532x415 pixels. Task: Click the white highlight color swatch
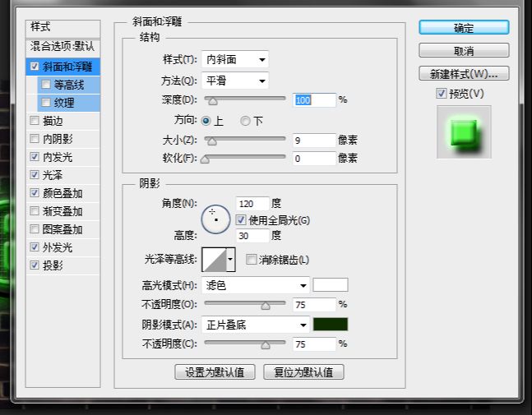coord(331,285)
